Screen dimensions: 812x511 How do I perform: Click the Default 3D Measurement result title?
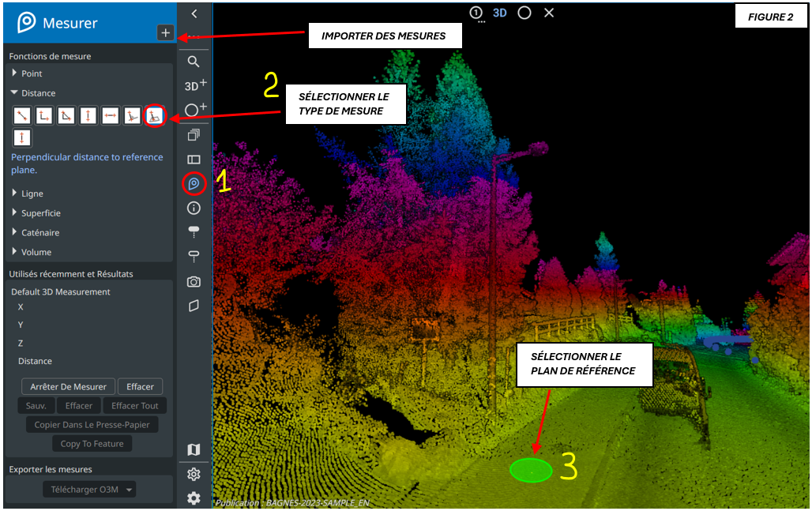[x=61, y=292]
